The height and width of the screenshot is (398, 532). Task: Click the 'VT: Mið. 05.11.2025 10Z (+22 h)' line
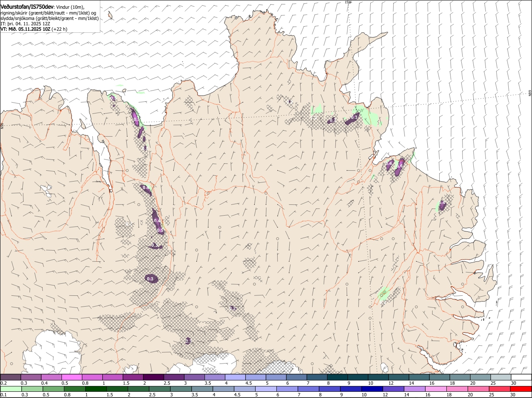34,29
